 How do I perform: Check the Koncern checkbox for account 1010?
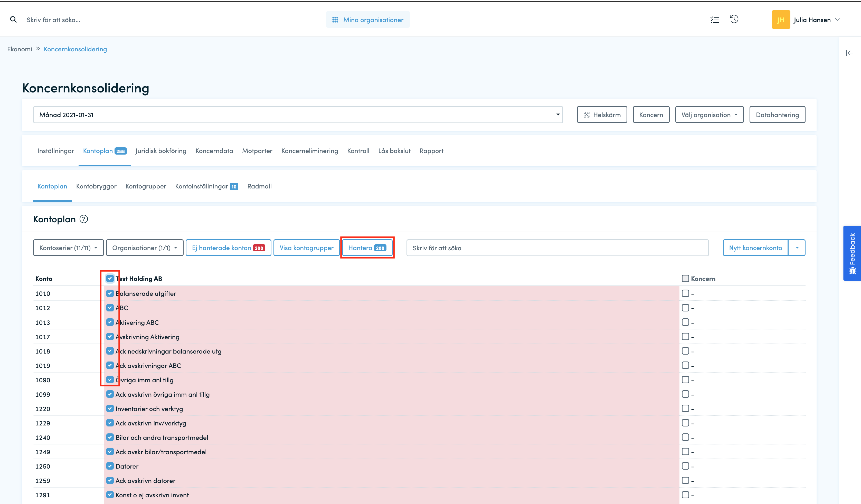[685, 293]
